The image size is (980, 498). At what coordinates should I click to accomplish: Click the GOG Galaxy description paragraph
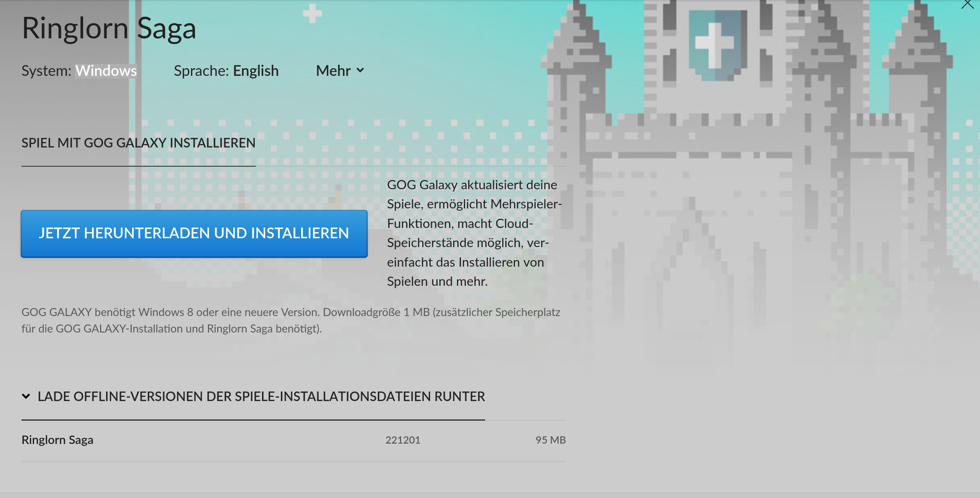474,233
